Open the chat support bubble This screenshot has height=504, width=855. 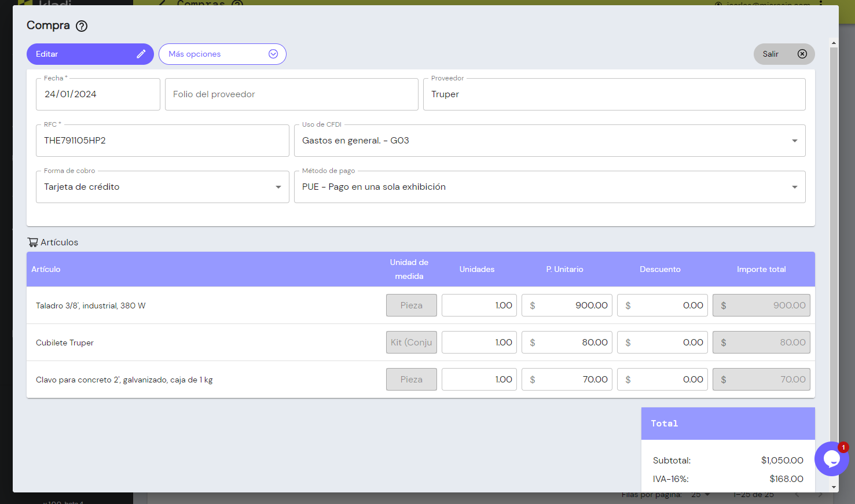tap(831, 459)
